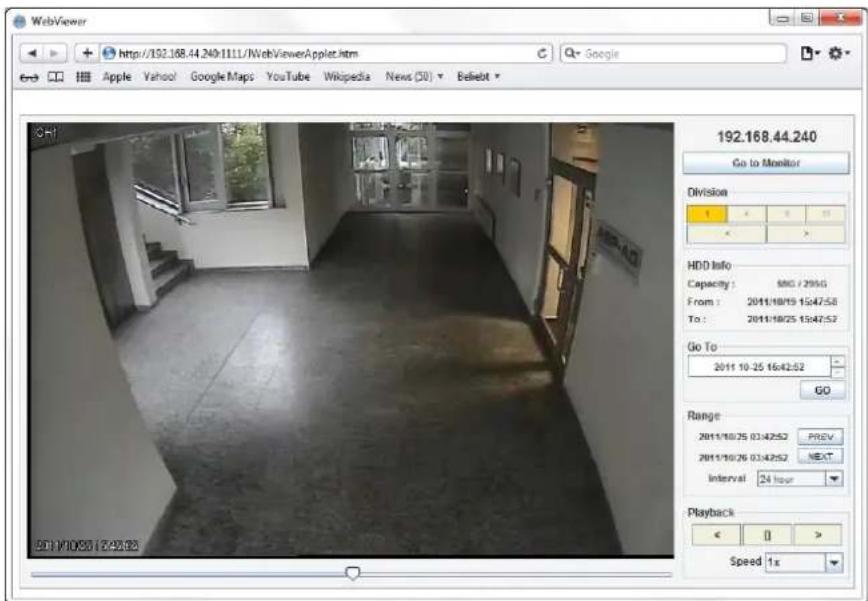Decrease the Go To time with down stepper
This screenshot has height=601, width=868.
(838, 372)
